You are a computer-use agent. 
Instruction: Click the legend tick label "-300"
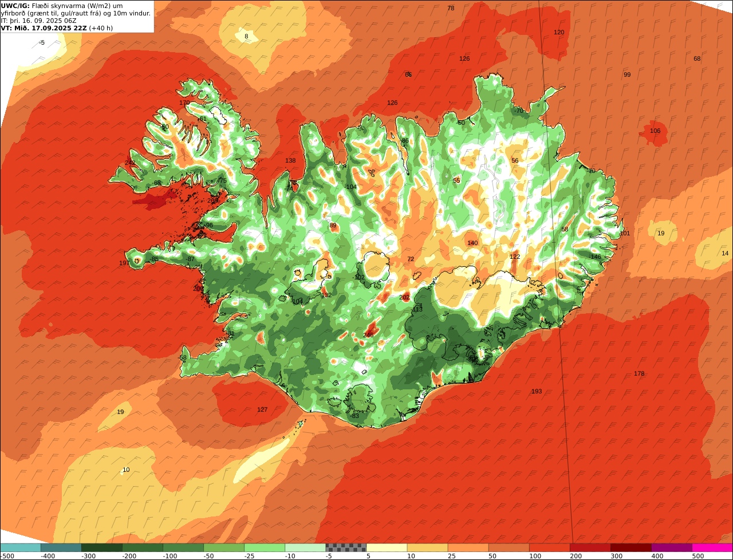click(x=88, y=556)
